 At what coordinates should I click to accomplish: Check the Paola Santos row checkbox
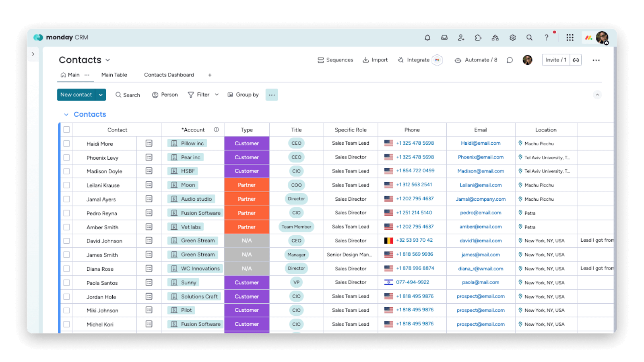66,282
